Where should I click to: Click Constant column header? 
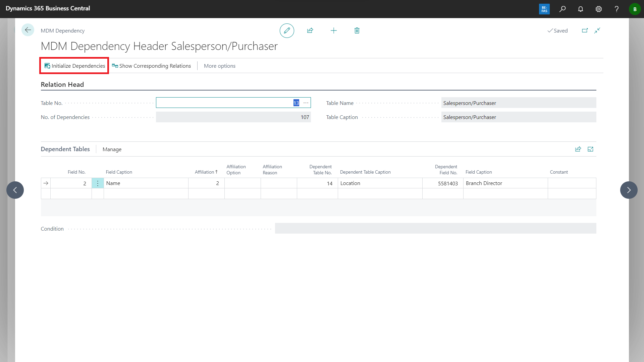(x=559, y=172)
